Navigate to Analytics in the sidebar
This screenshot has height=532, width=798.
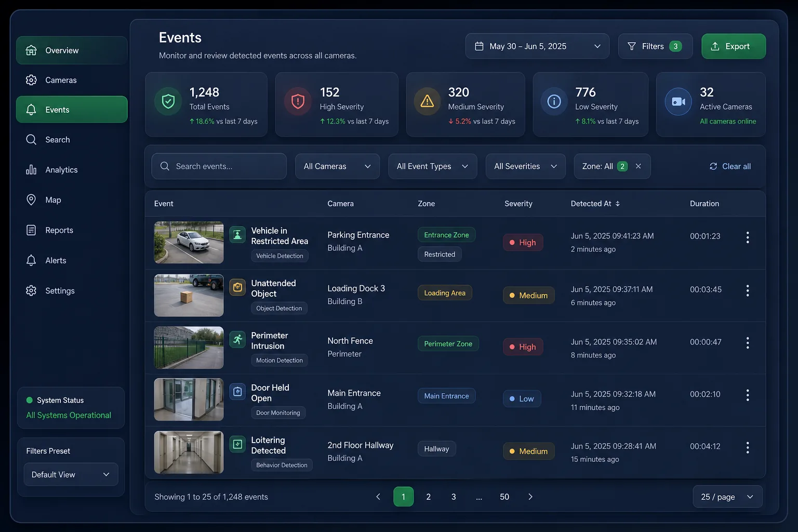coord(72,170)
